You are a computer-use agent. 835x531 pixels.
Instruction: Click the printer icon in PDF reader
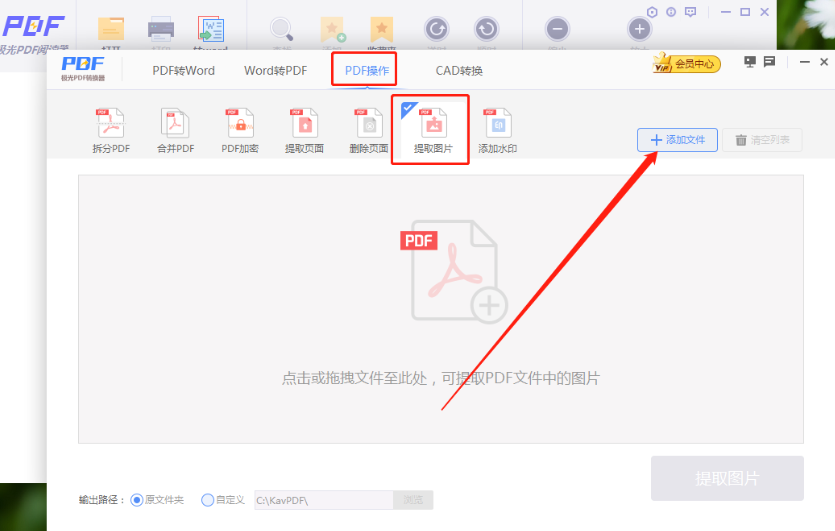[x=161, y=29]
